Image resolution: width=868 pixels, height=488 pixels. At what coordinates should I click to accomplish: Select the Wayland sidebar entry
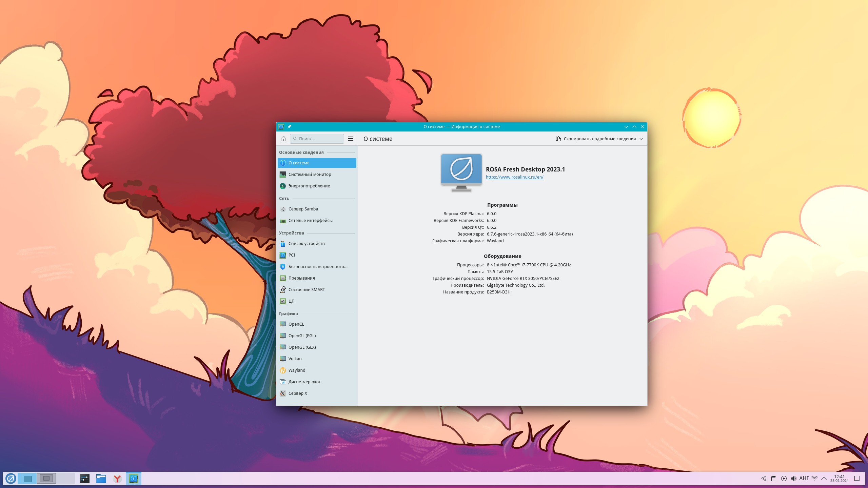pyautogui.click(x=296, y=370)
